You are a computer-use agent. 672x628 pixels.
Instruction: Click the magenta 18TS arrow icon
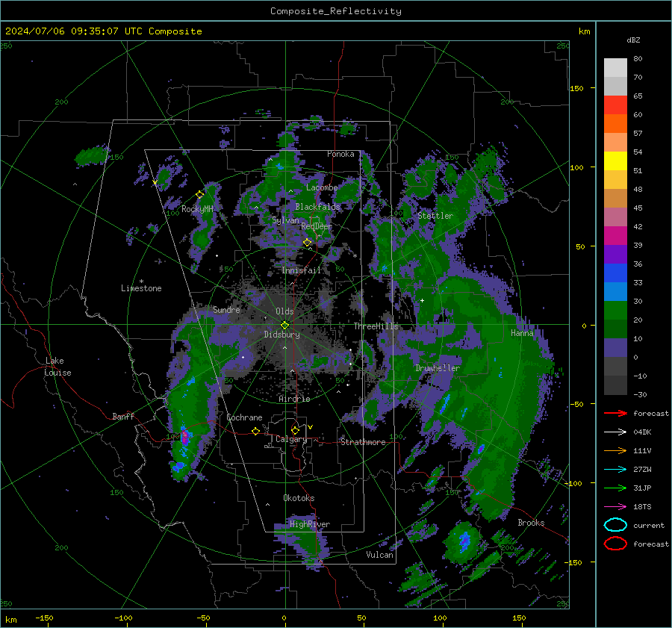tap(615, 507)
